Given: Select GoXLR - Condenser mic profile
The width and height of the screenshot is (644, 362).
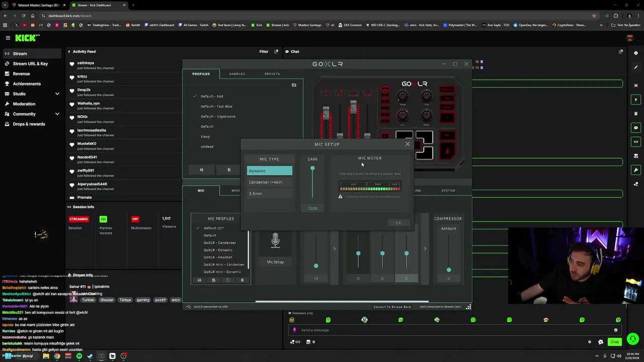Looking at the screenshot, I should [219, 243].
